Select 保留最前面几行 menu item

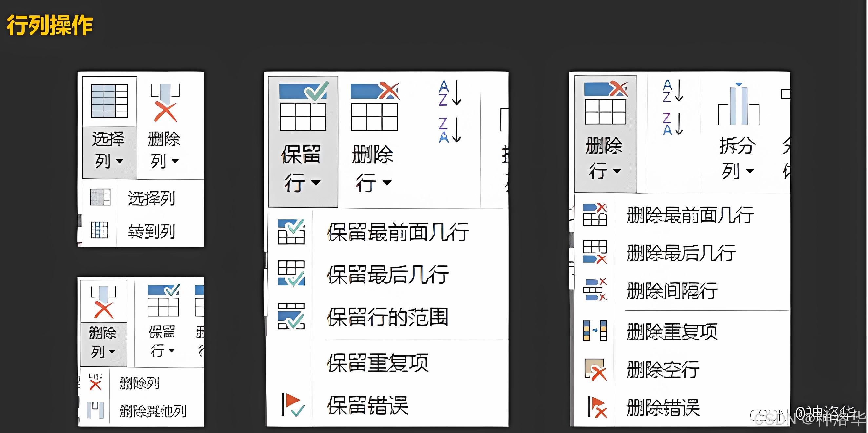(398, 232)
